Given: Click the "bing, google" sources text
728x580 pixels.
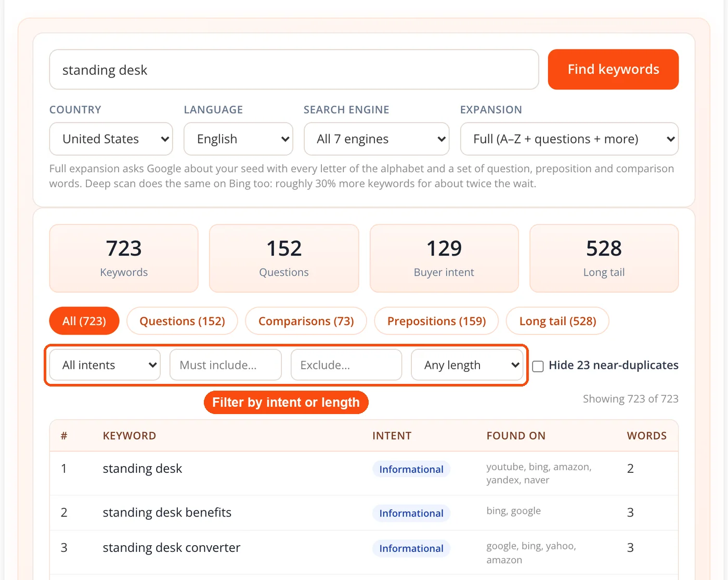Looking at the screenshot, I should click(514, 511).
